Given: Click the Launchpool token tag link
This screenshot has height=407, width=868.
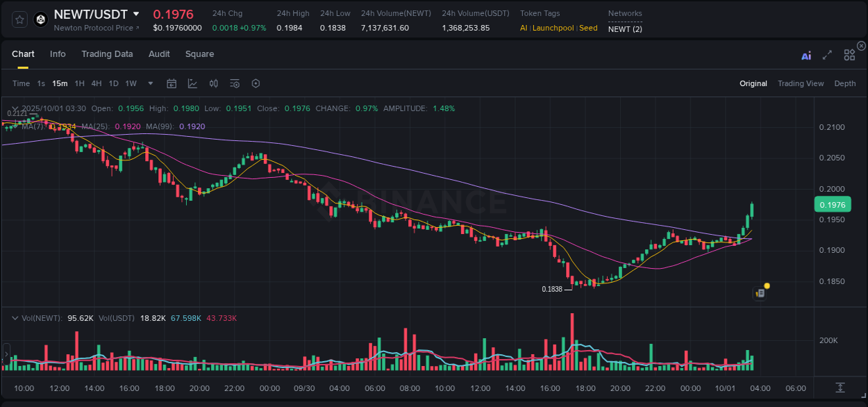Looking at the screenshot, I should (x=553, y=28).
